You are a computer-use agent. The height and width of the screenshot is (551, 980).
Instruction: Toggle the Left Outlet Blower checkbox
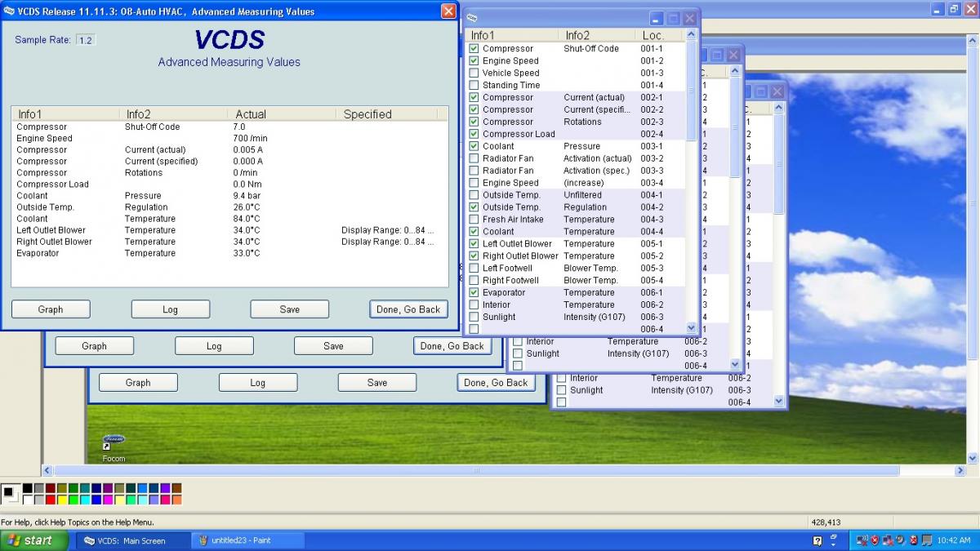pyautogui.click(x=474, y=243)
